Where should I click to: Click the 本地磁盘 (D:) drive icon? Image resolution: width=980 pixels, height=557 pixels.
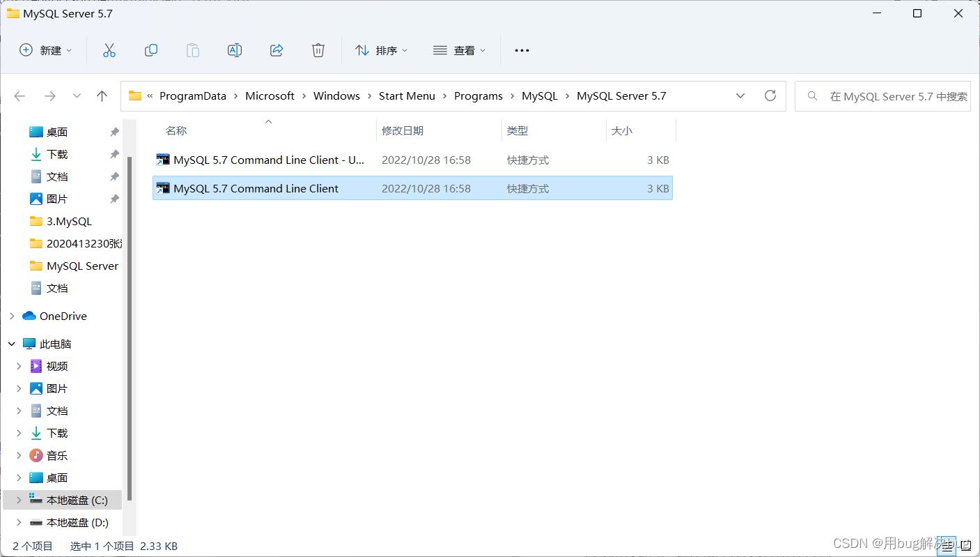coord(36,522)
